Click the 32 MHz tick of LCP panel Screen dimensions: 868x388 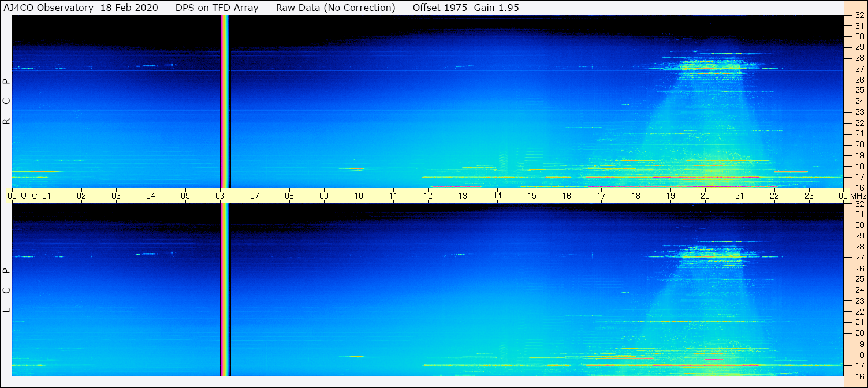859,204
